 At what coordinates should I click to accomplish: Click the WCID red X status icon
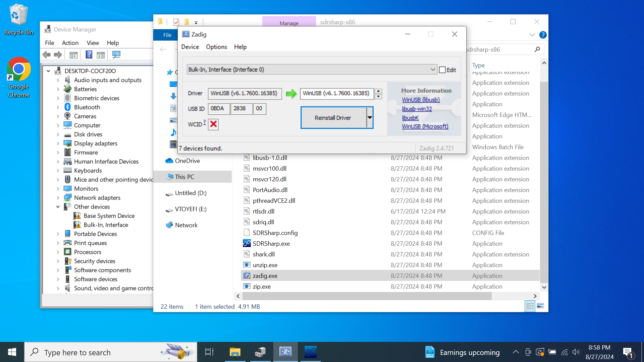pos(213,124)
